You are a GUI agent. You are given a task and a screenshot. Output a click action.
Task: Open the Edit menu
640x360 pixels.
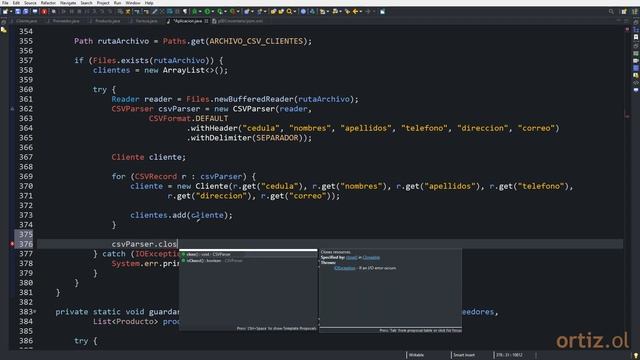click(16, 3)
